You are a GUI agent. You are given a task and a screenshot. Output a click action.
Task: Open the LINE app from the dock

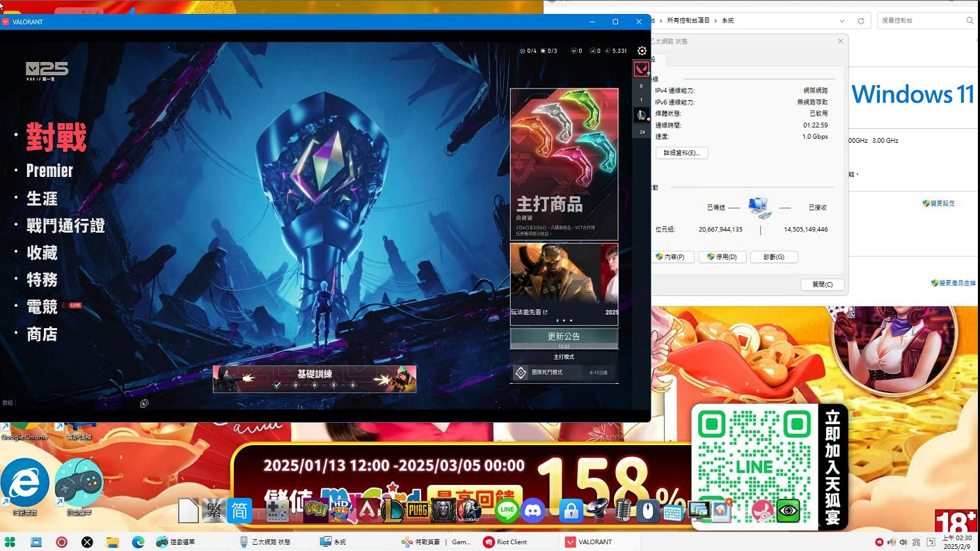(507, 511)
